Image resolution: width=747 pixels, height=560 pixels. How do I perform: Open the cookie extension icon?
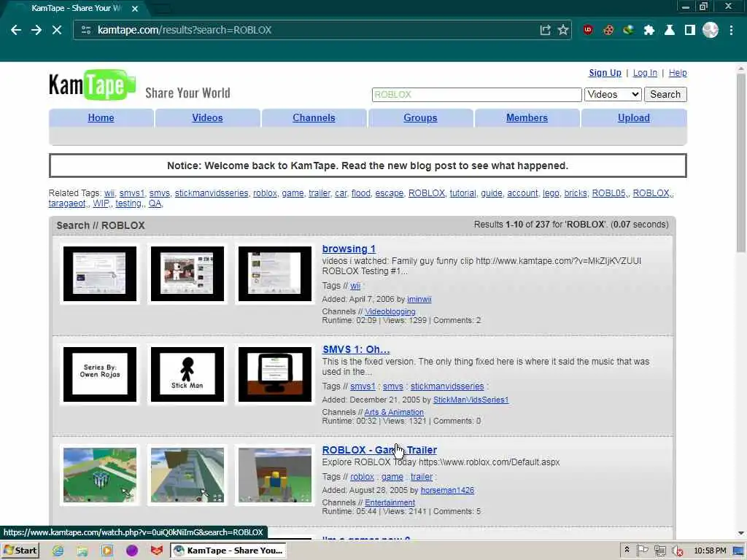point(608,30)
